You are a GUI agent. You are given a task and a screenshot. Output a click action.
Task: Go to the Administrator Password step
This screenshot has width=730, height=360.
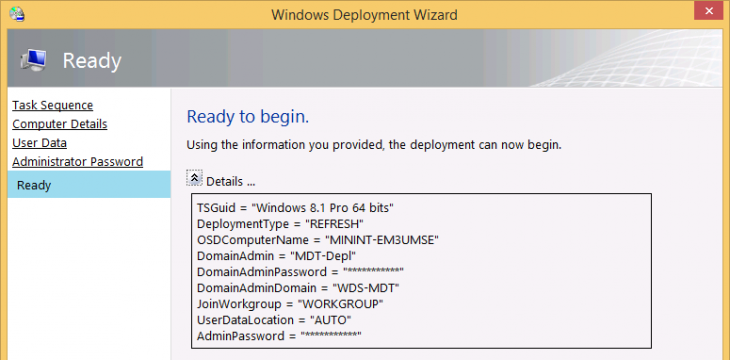coord(77,162)
